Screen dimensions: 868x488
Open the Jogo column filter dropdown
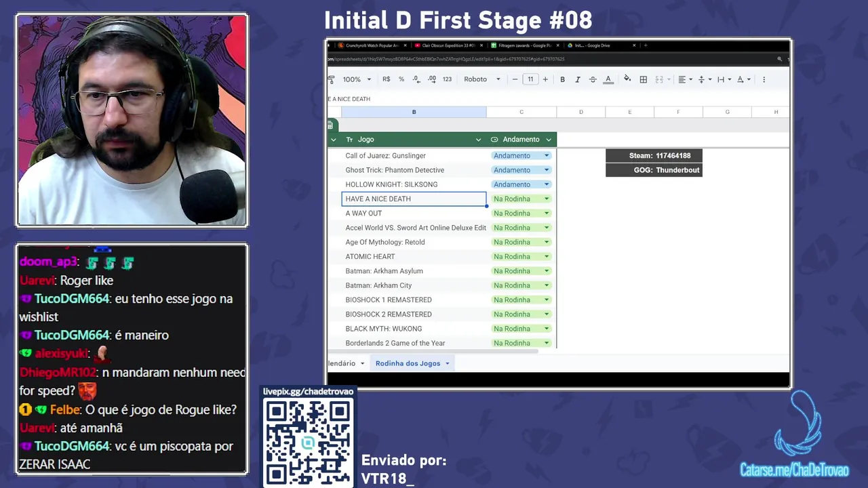(478, 140)
